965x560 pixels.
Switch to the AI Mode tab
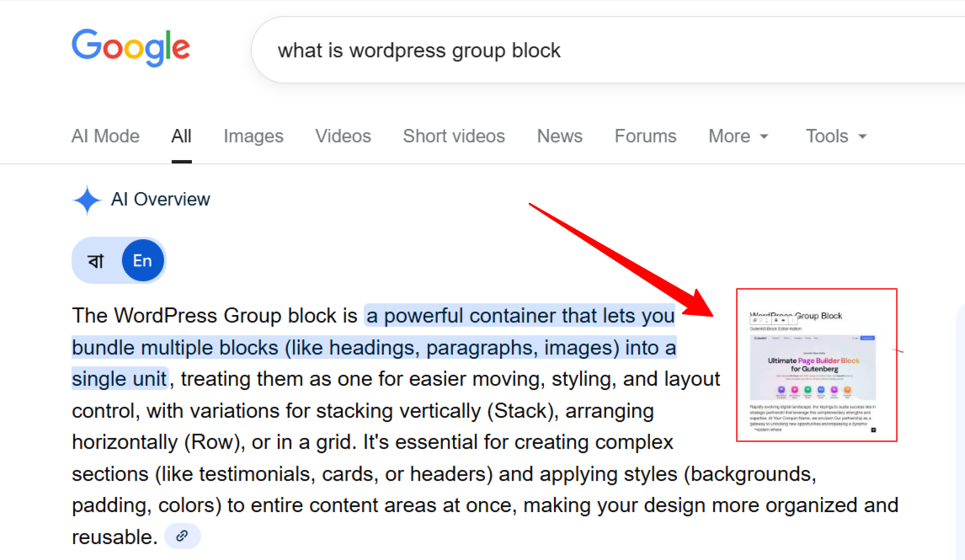pyautogui.click(x=105, y=136)
